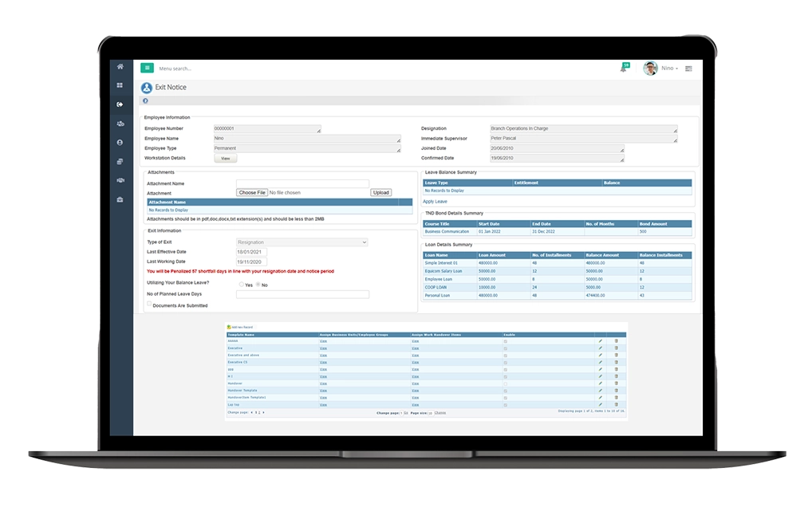Click the edit pencil for the Executive template

[600, 348]
